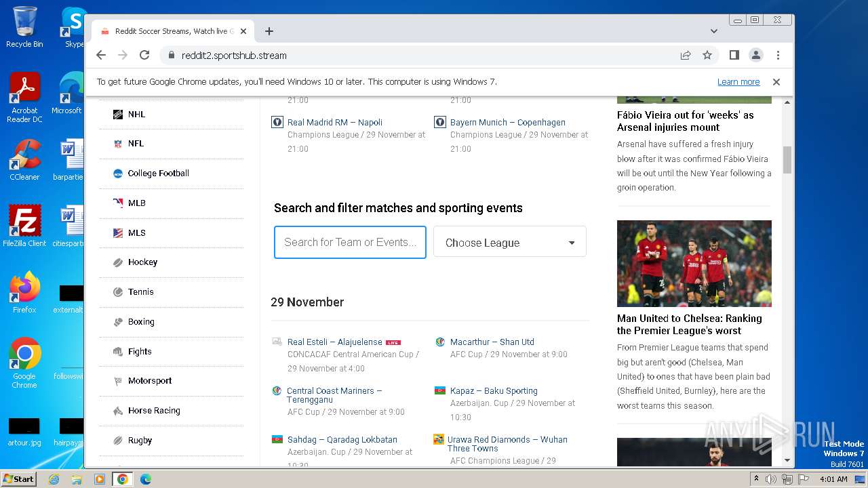Click the site lock icon
The image size is (868, 488).
(x=172, y=56)
